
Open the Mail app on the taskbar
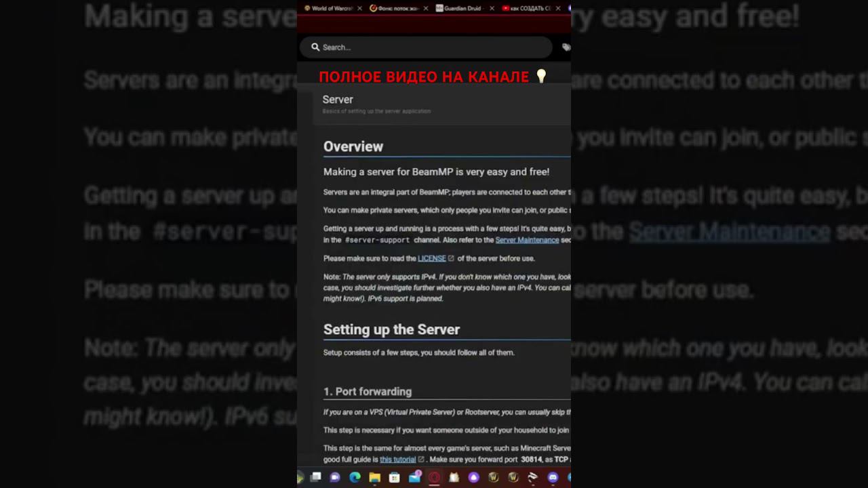point(414,477)
